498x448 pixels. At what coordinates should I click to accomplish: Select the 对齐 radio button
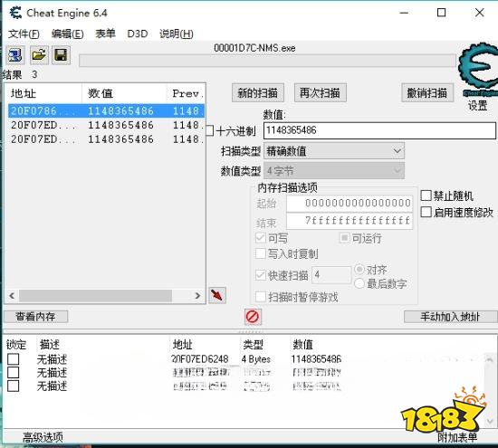(x=359, y=269)
